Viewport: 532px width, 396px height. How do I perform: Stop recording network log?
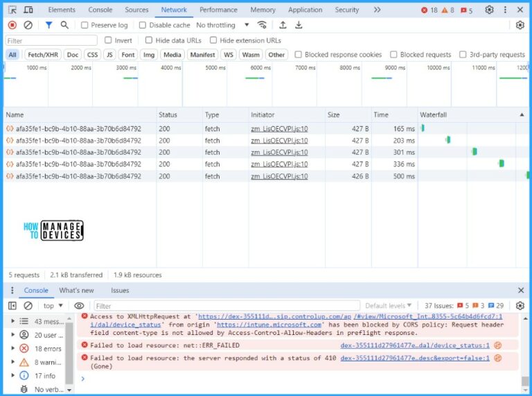12,25
